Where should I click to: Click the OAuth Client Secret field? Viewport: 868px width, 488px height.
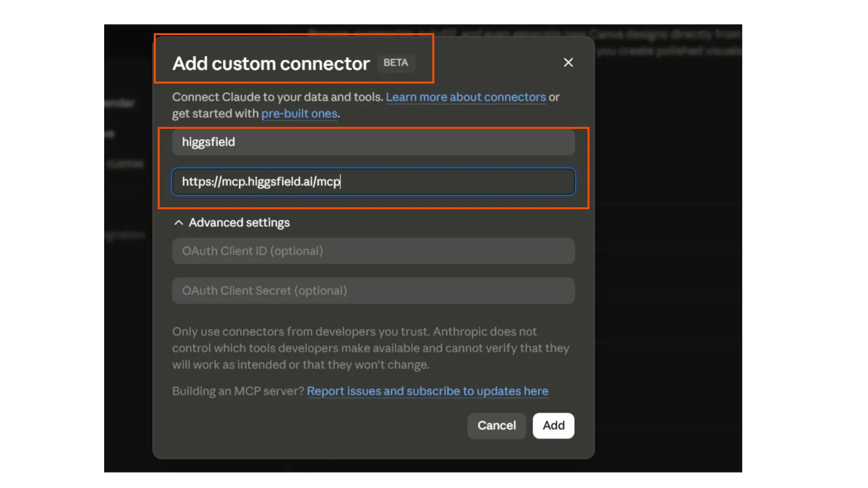coord(373,291)
